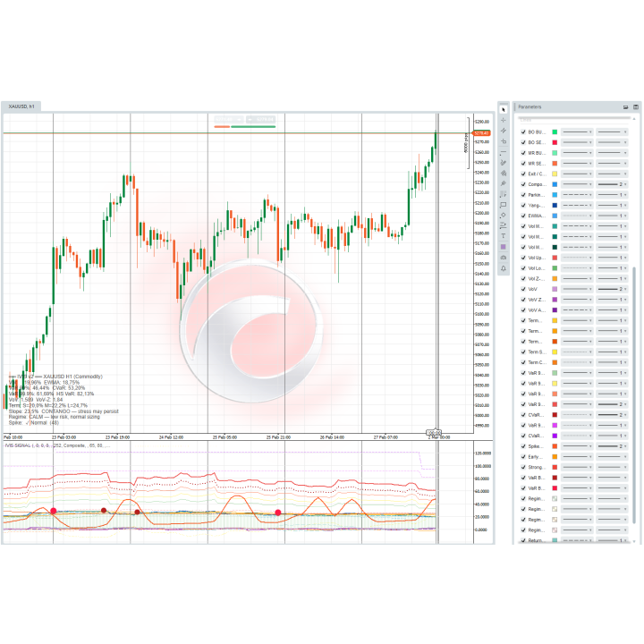Toggle the Strong... line checkbox
644x644 pixels.
pyautogui.click(x=523, y=467)
